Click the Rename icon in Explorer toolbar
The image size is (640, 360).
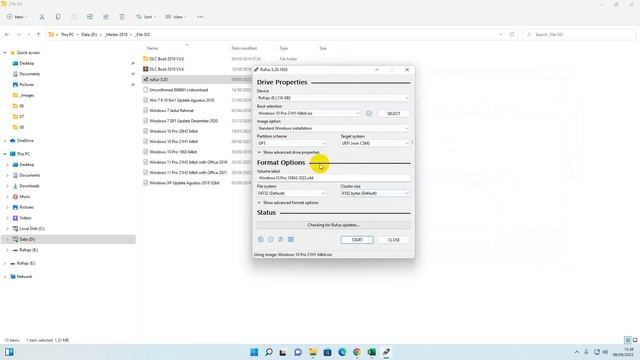[x=90, y=17]
